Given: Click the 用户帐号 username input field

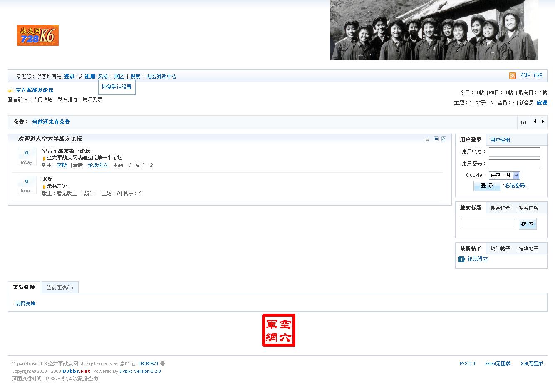Looking at the screenshot, I should [514, 152].
